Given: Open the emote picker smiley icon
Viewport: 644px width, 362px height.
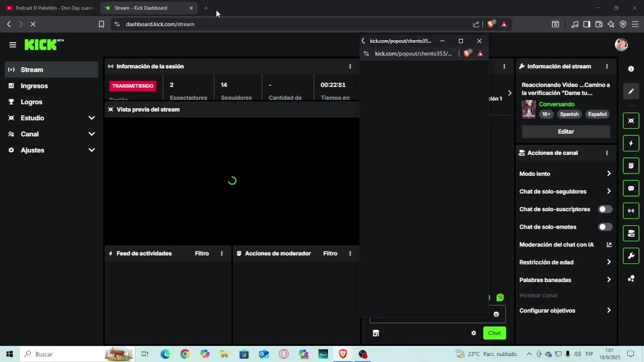Looking at the screenshot, I should click(496, 314).
